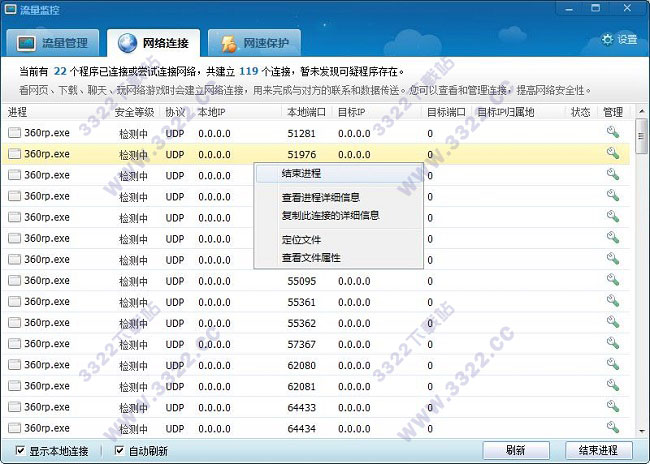Click the program icon of the 55095 row
650x464 pixels.
click(15, 280)
